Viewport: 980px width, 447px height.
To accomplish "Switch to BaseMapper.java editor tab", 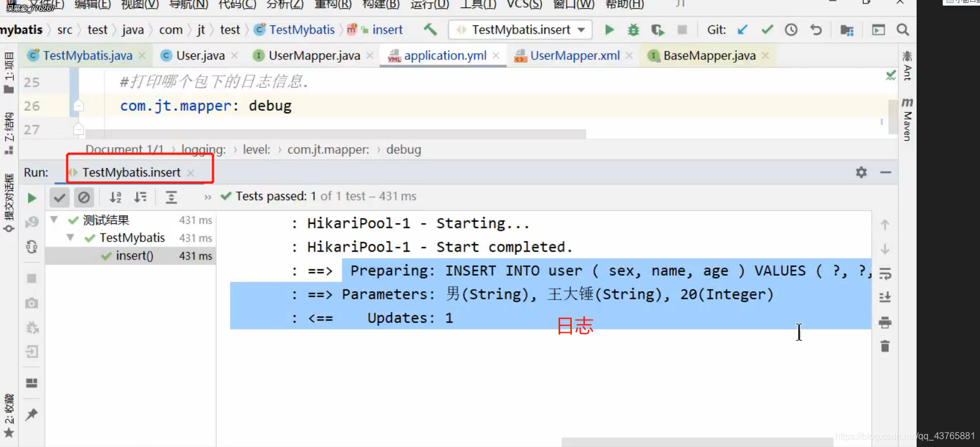I will (709, 55).
